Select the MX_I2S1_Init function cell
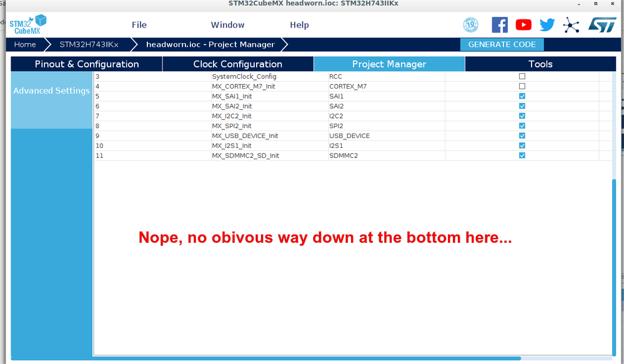Image resolution: width=624 pixels, height=364 pixels. pyautogui.click(x=270, y=145)
